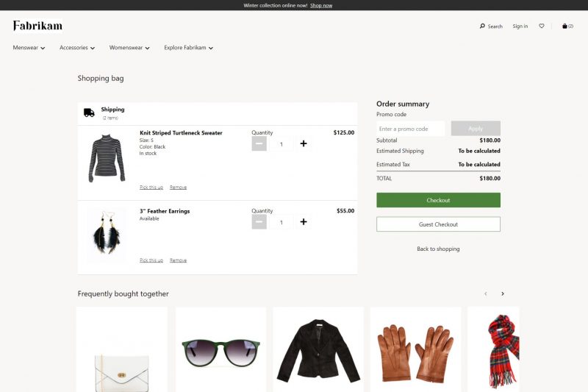
Task: Open the white clutch bag product
Action: click(x=122, y=349)
